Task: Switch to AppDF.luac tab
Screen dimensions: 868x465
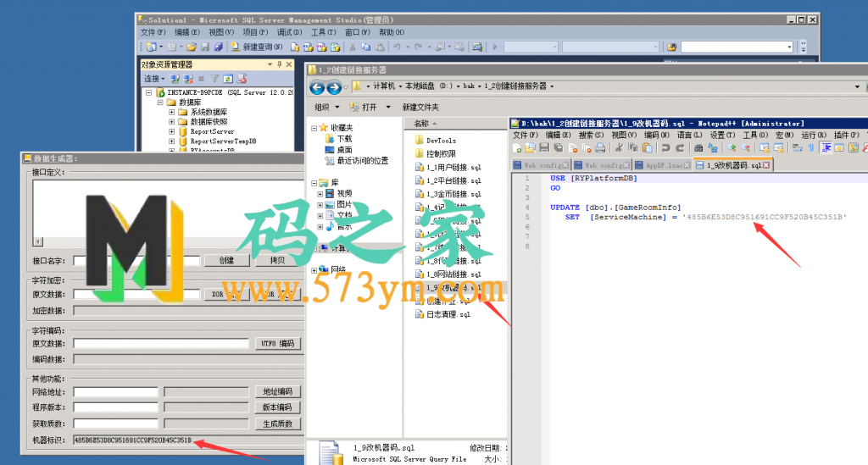Action: pyautogui.click(x=663, y=165)
